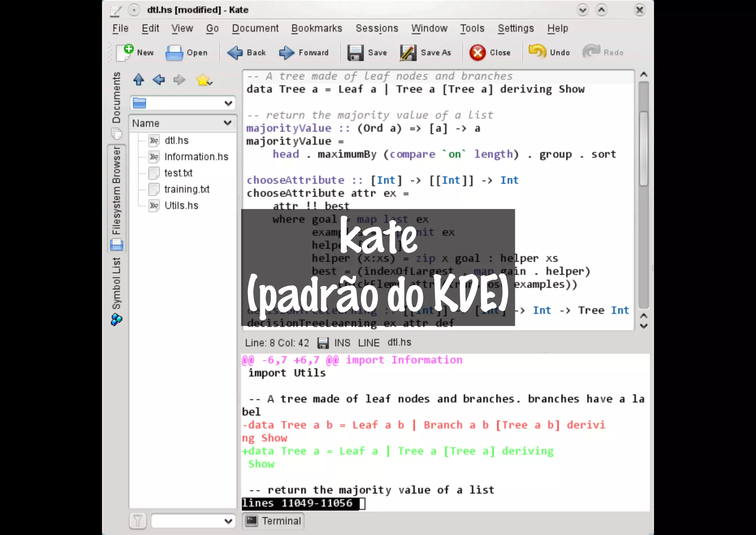Click the greyed Redo icon
This screenshot has width=756, height=535.
pyautogui.click(x=591, y=52)
